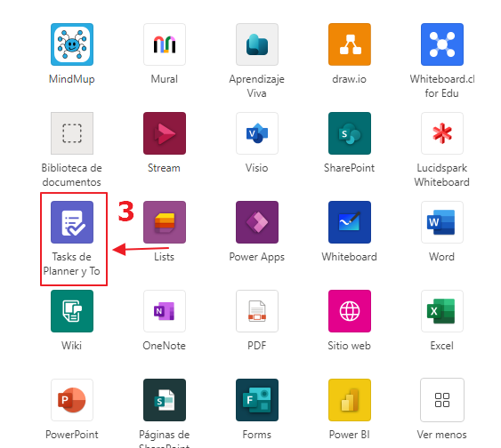Click the Lists app icon
This screenshot has width=501, height=448.
165,222
